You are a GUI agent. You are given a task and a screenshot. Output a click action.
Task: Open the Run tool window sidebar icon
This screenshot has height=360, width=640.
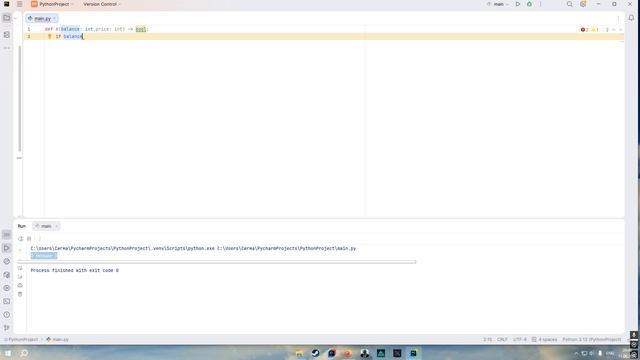tap(7, 248)
